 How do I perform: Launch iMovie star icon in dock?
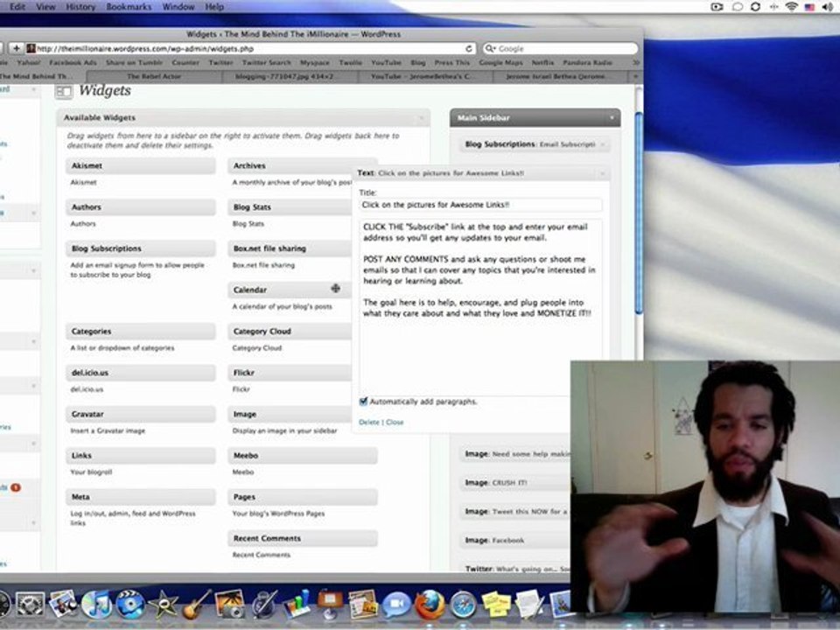tap(163, 605)
